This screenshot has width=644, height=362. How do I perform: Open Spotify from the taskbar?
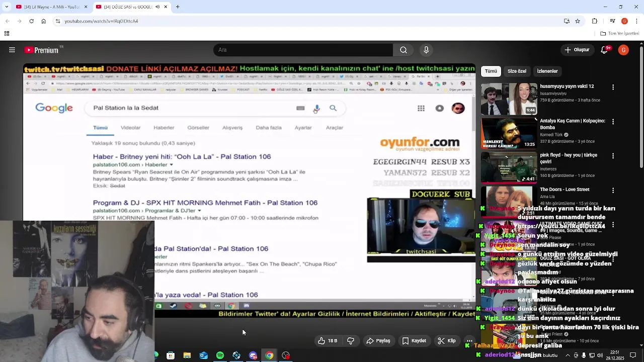tap(220, 355)
